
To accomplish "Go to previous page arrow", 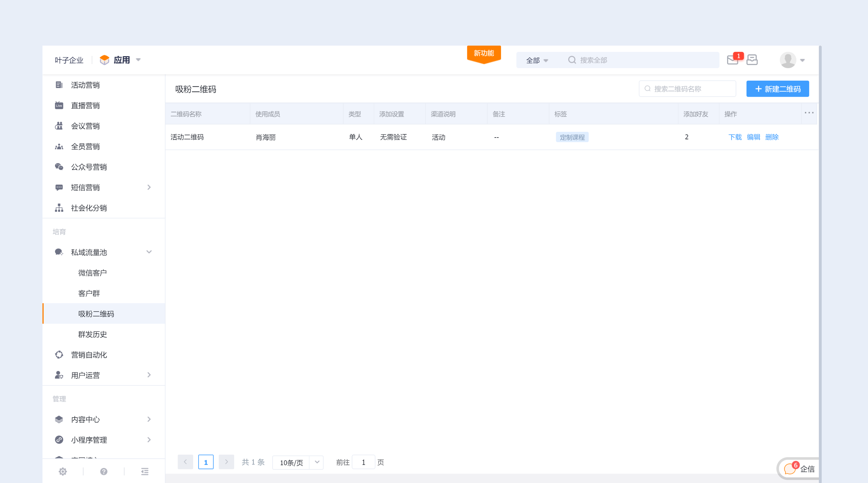I will coord(185,462).
